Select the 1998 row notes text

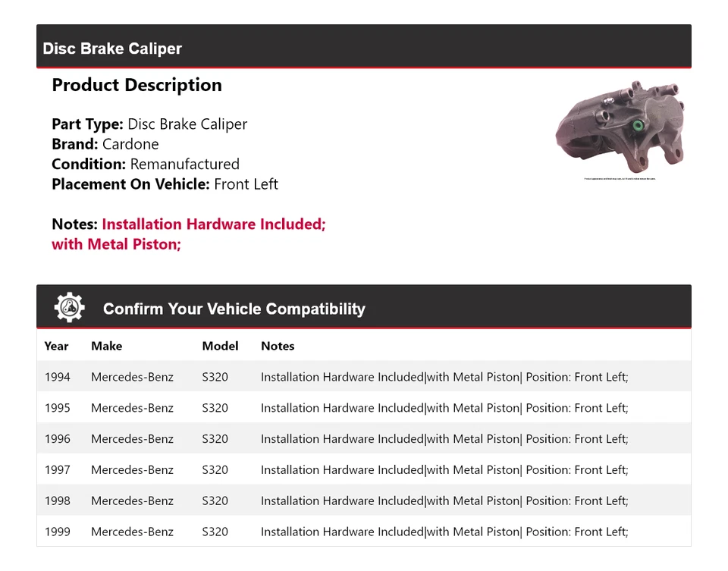[444, 501]
